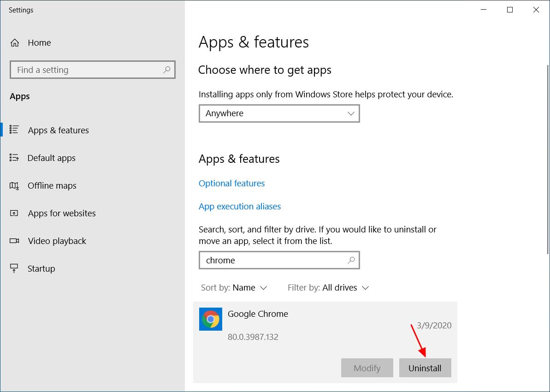The height and width of the screenshot is (392, 550).
Task: Go back to Settings Home
Action: [x=39, y=43]
